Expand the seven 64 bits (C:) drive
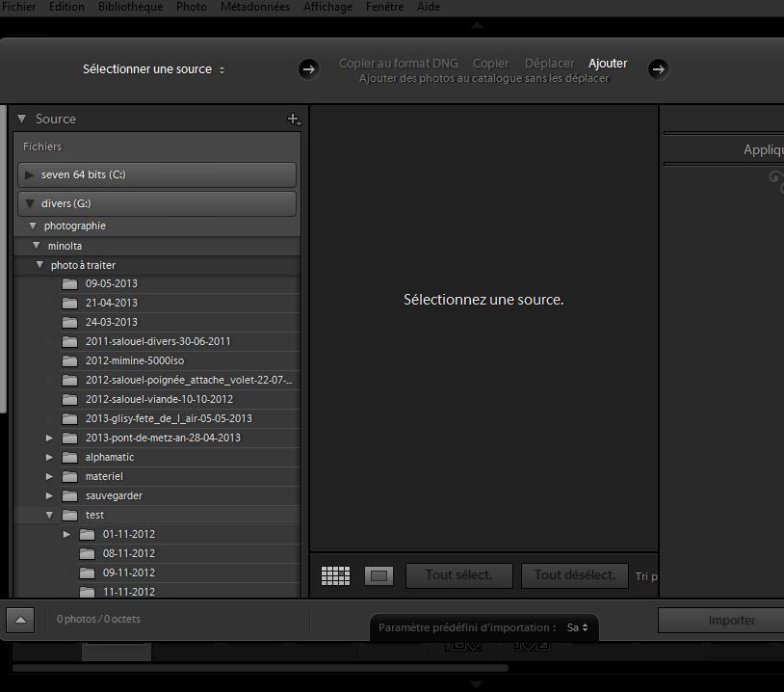Viewport: 784px width, 692px height. [29, 174]
